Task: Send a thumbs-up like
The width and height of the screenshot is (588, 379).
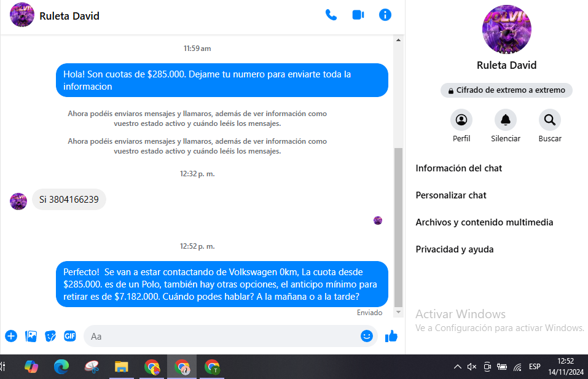Action: point(391,336)
